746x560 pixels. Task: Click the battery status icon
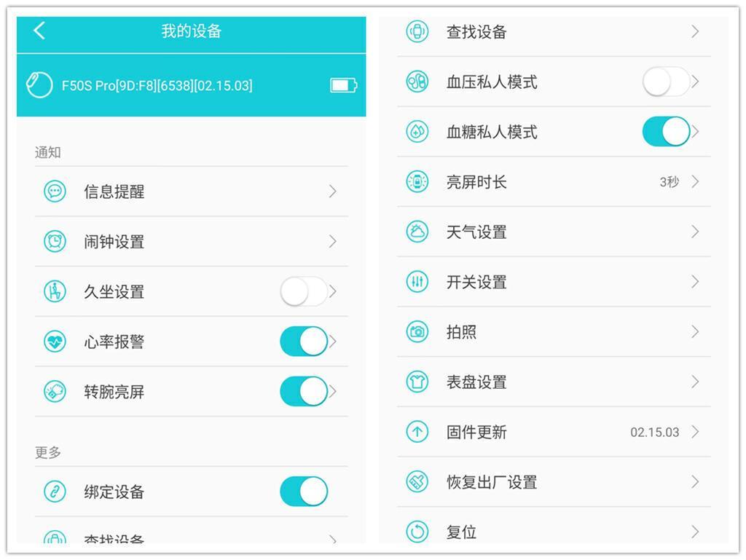(343, 85)
